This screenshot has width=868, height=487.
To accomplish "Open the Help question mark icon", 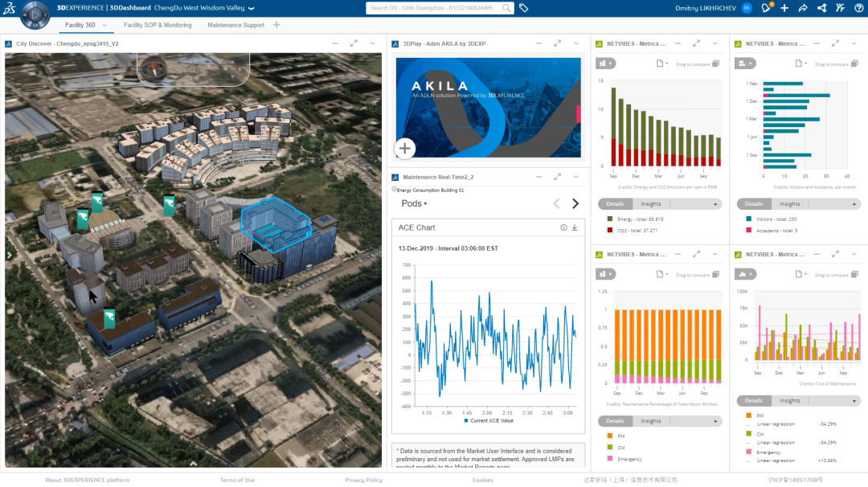I will [859, 8].
